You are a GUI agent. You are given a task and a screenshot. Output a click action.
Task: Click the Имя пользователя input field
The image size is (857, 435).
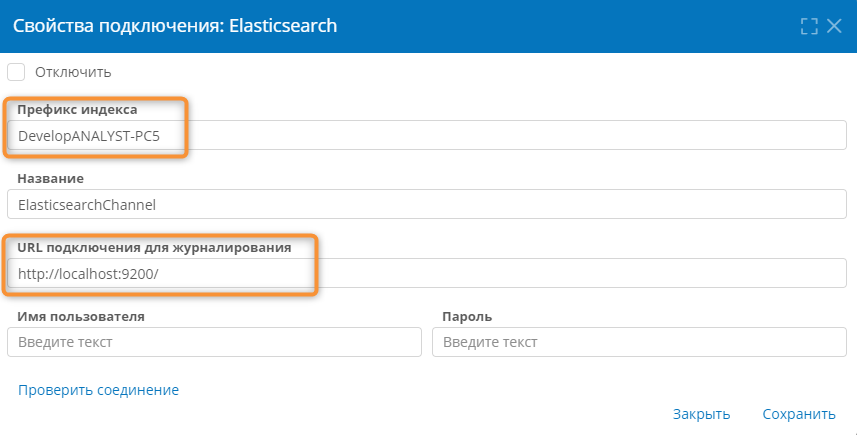pos(214,342)
